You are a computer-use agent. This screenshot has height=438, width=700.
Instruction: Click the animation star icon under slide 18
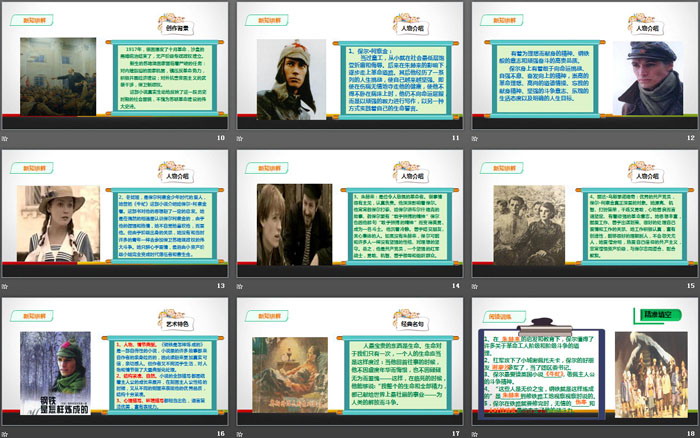click(x=475, y=434)
